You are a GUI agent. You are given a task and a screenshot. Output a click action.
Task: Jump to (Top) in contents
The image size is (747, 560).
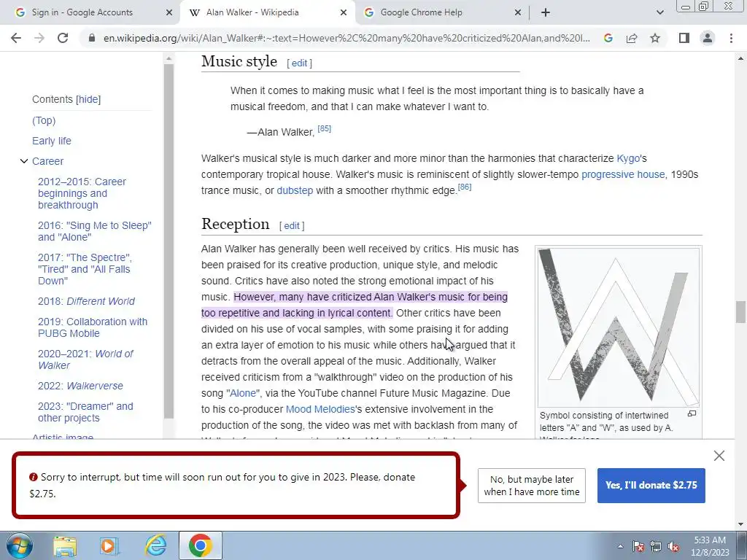point(44,120)
